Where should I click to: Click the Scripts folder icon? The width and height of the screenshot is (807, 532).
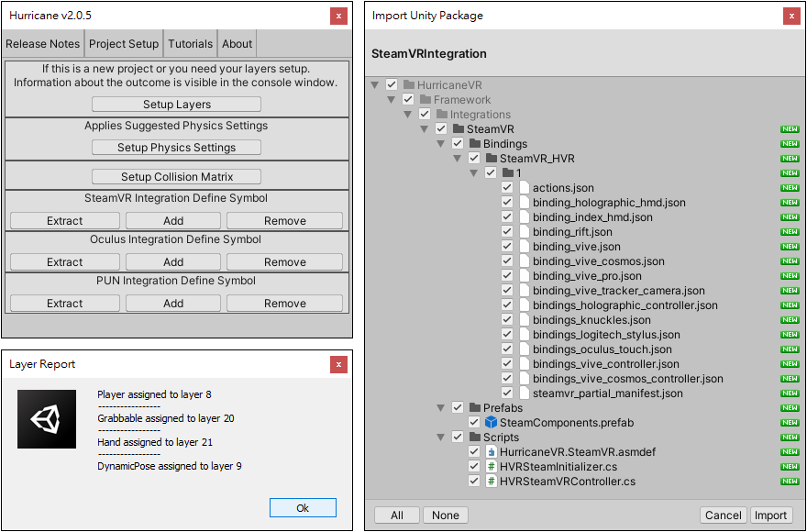coord(475,438)
